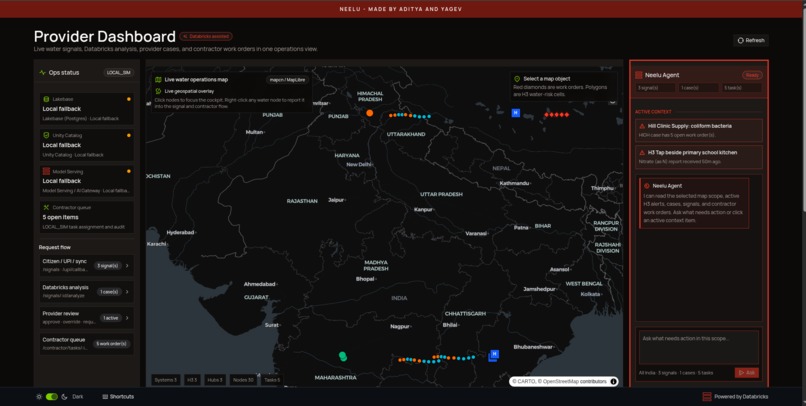This screenshot has height=406, width=806.
Task: Open the H3 Tap beside primary school context item
Action: click(x=699, y=157)
